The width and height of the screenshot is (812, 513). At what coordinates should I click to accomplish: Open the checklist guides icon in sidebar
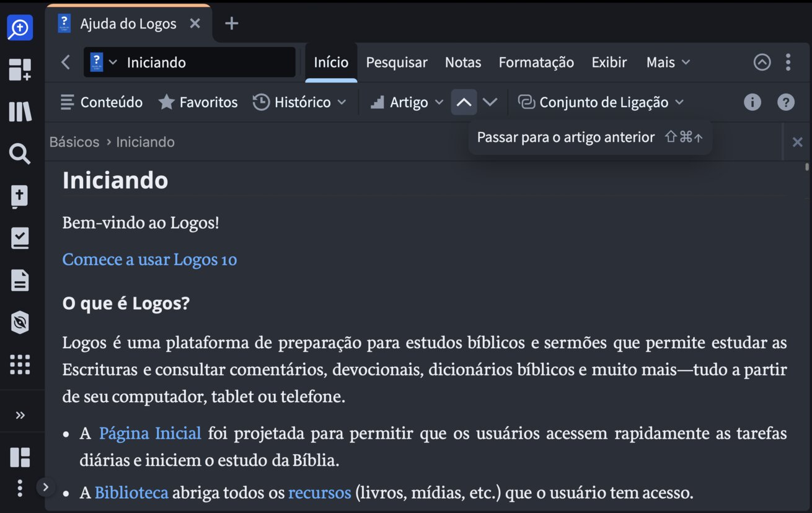coord(20,238)
